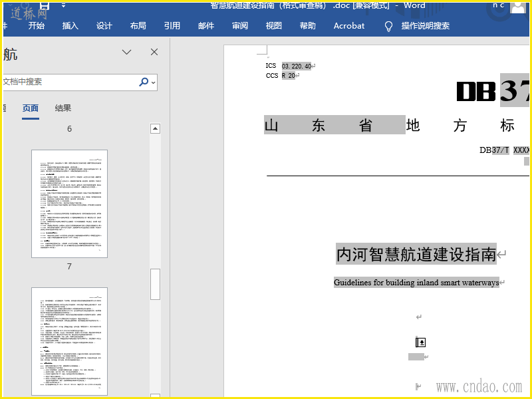Screen dimensions: 532x399
Task: Click the CCS value R 20
Action: [x=289, y=76]
